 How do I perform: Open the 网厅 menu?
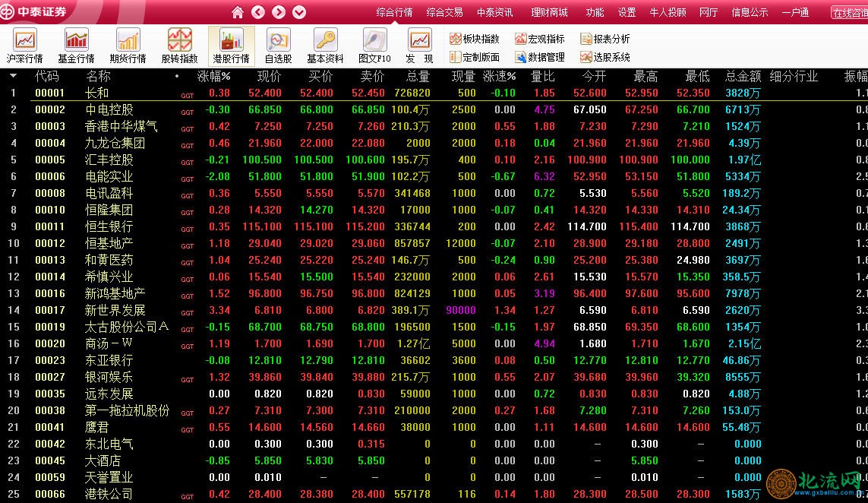pos(709,12)
